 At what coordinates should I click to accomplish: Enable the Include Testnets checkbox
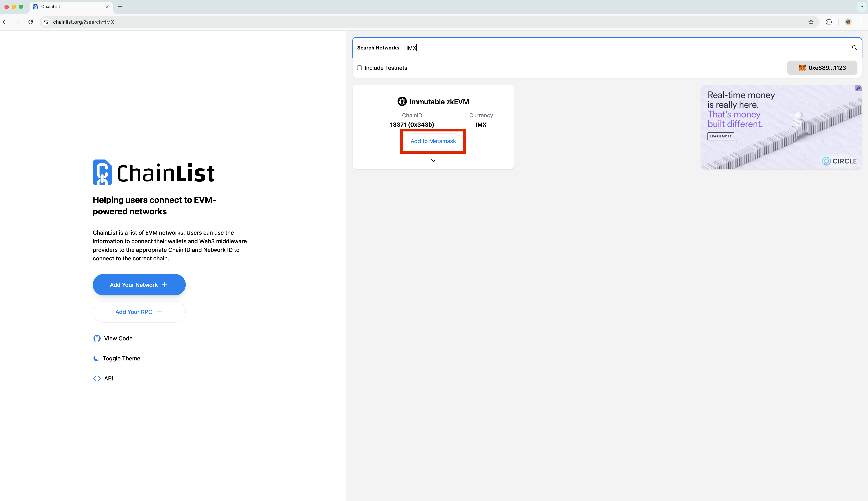(359, 68)
